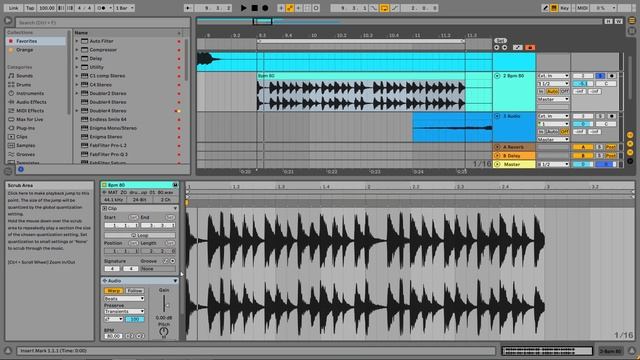Select the tempo field showing 100.00
640x360 pixels.
point(47,8)
